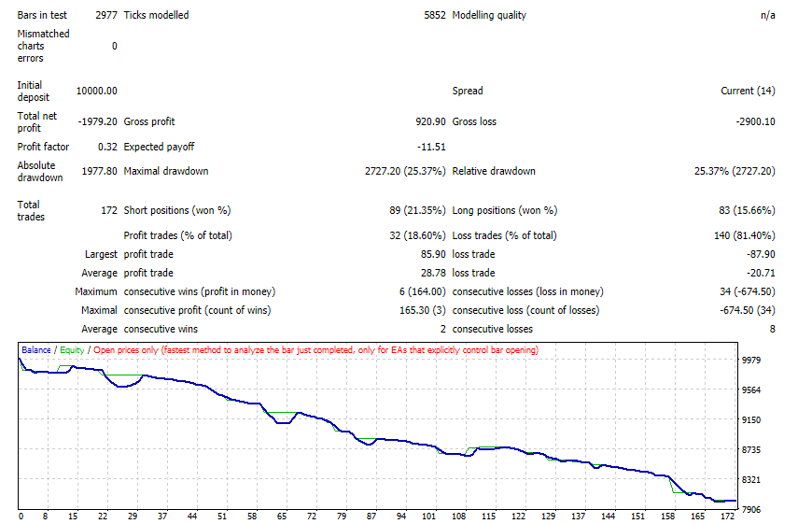Click the Equity legend label
The height and width of the screenshot is (524, 812).
click(x=72, y=350)
